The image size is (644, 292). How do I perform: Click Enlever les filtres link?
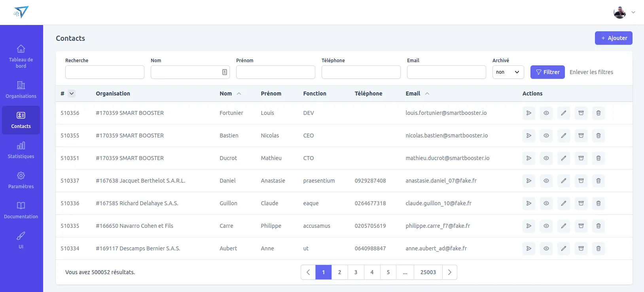[x=591, y=72]
